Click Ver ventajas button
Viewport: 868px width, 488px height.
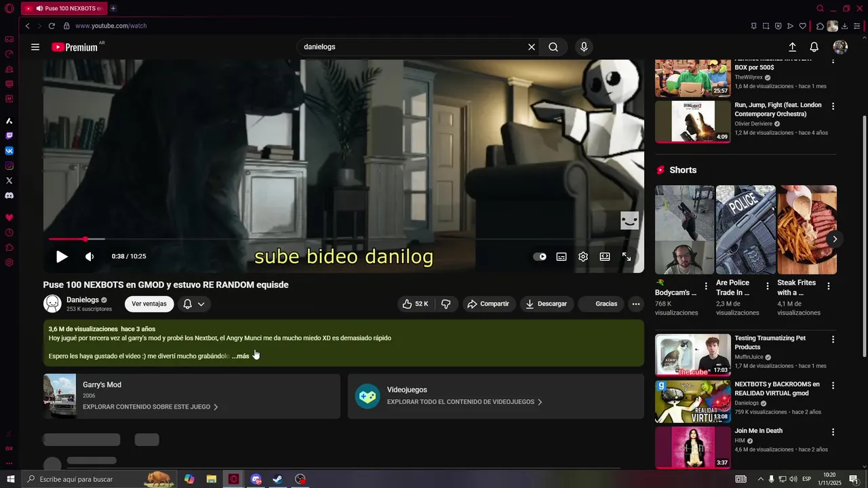[x=149, y=304]
